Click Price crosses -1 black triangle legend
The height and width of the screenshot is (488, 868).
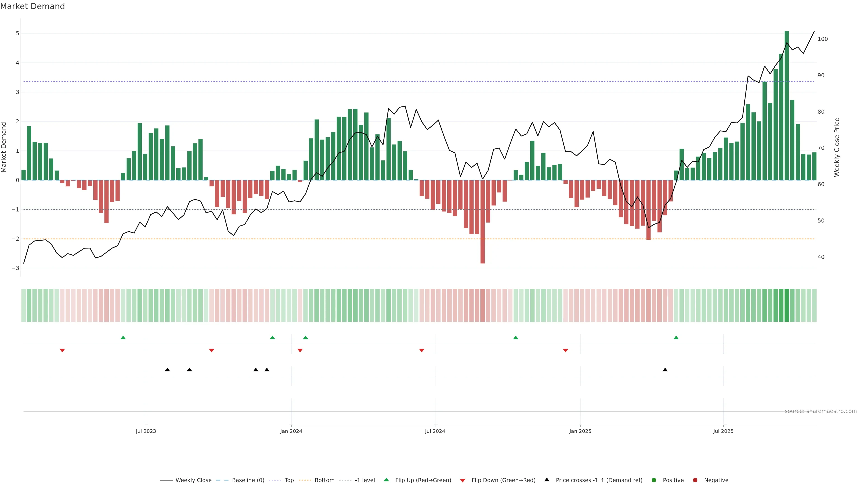pyautogui.click(x=547, y=480)
